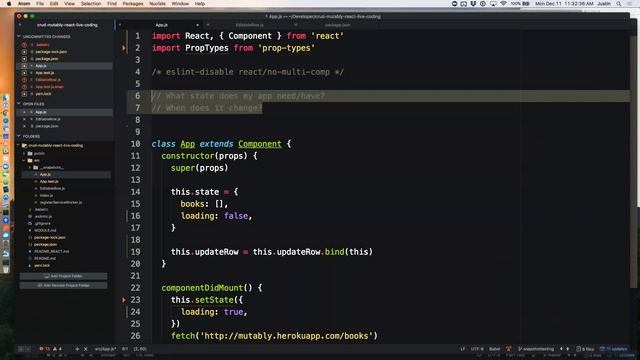This screenshot has height=360, width=640.
Task: Select package-lock.json in Uncommitted Changes
Action: pyautogui.click(x=51, y=52)
